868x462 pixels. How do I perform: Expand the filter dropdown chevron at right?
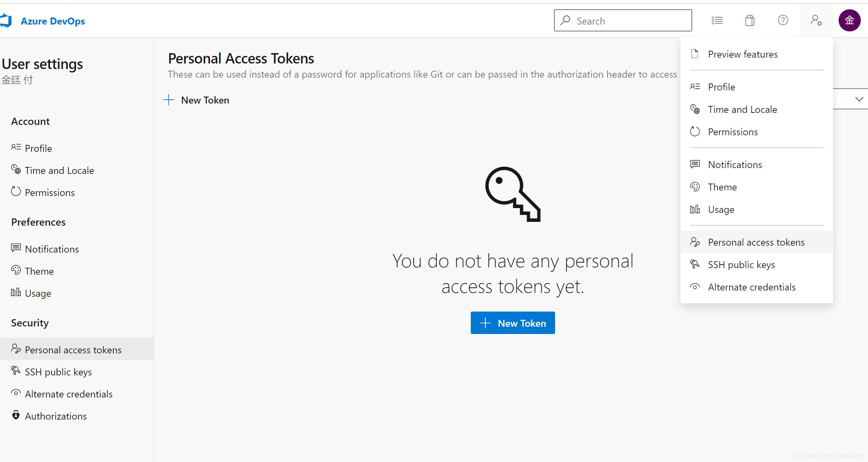[x=859, y=99]
